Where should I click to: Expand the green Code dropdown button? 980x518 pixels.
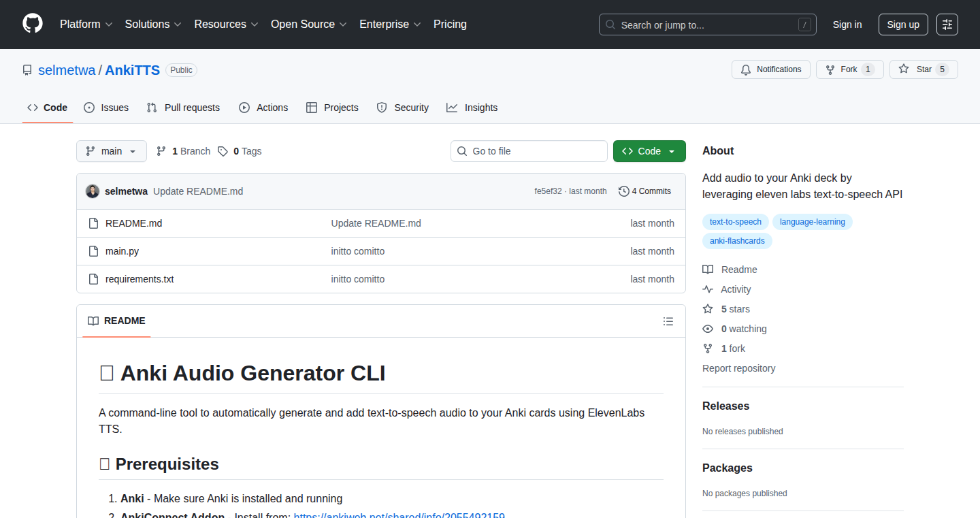click(x=649, y=151)
